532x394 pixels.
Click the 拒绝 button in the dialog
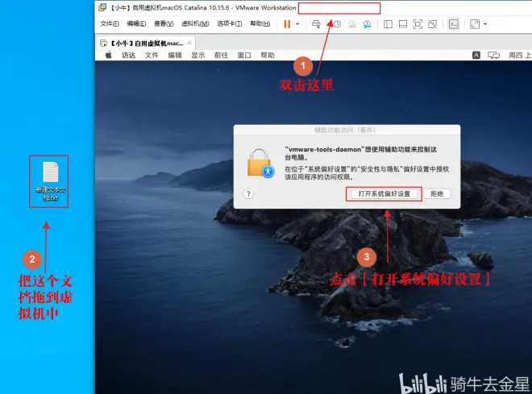coord(437,194)
